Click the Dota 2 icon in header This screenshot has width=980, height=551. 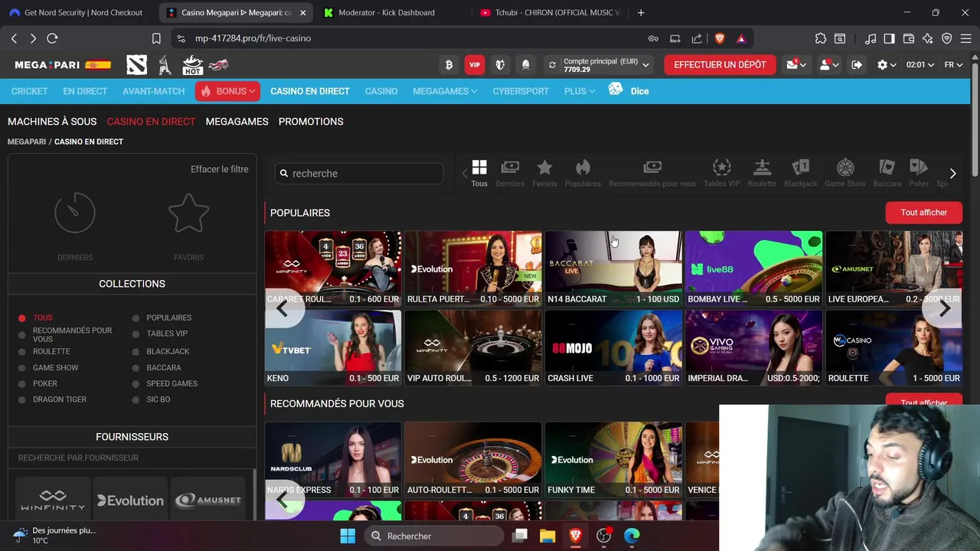pyautogui.click(x=137, y=65)
